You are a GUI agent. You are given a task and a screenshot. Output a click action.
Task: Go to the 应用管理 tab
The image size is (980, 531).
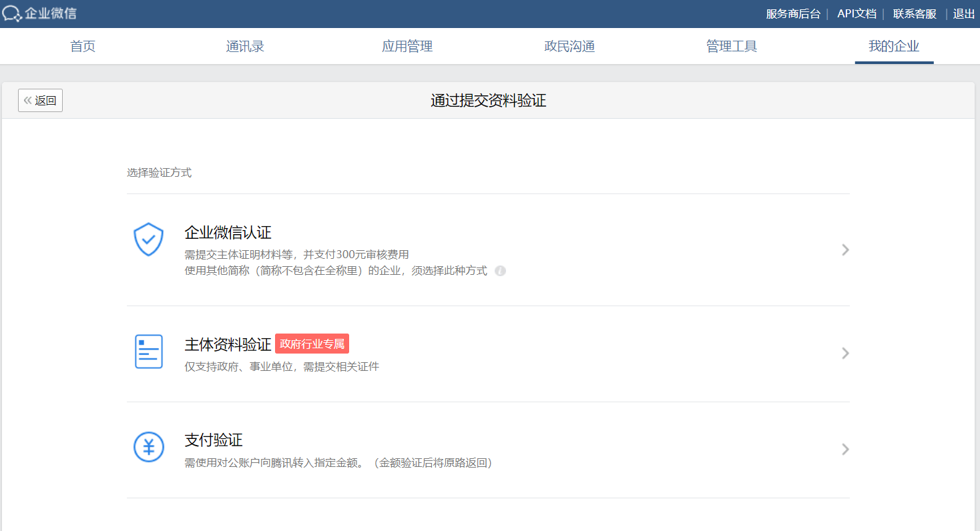tap(407, 47)
